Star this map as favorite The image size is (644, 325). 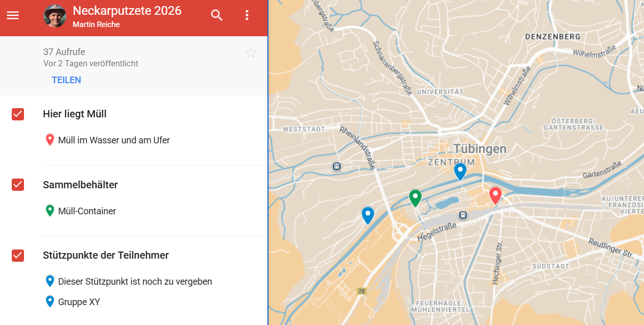point(251,53)
